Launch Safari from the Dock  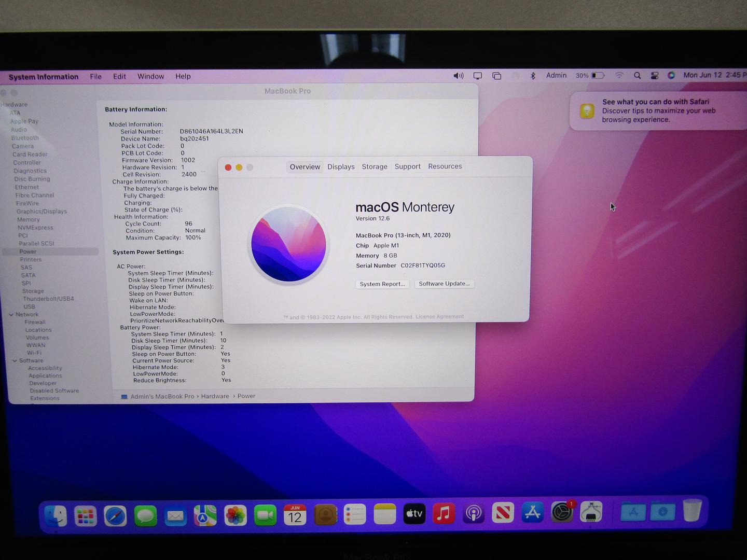click(115, 515)
